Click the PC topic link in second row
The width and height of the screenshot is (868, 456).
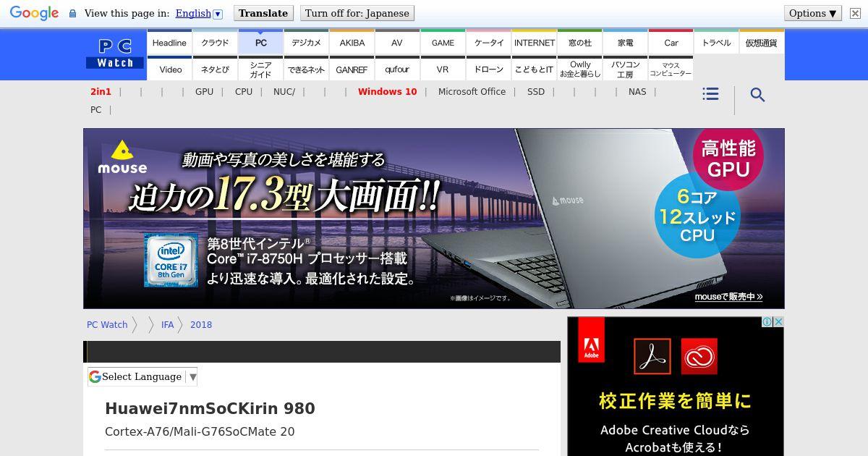pyautogui.click(x=95, y=110)
